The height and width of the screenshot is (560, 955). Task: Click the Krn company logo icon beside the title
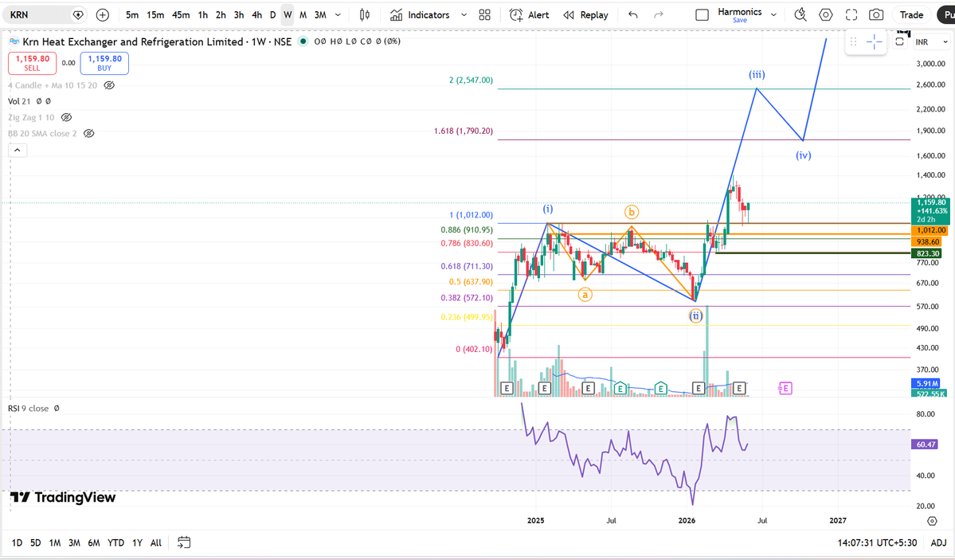point(14,42)
